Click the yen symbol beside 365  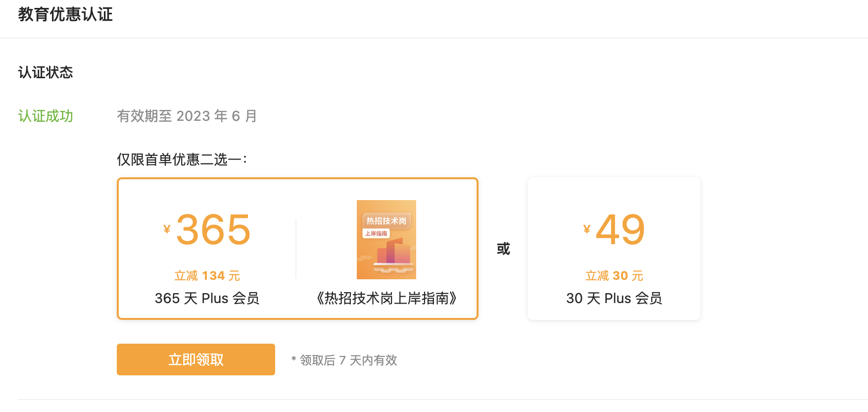click(x=167, y=229)
